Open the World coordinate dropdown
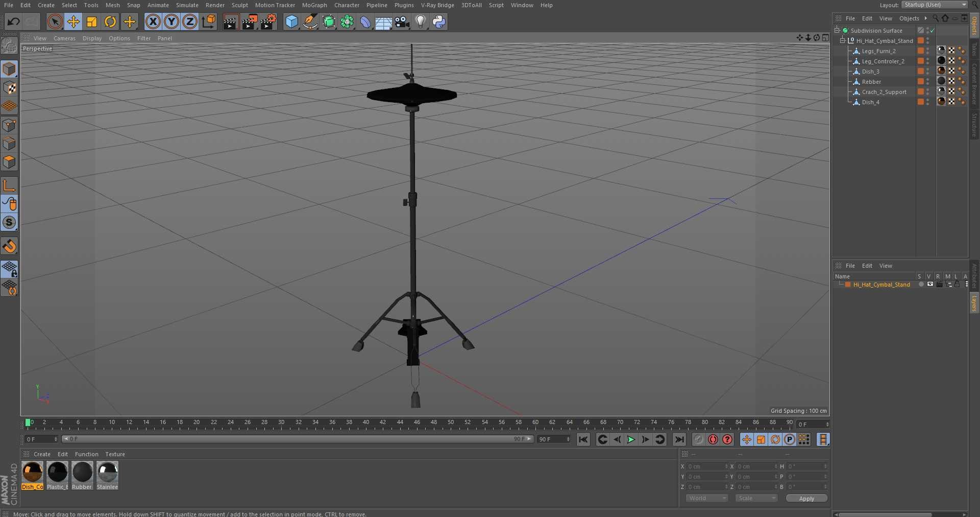 click(706, 498)
